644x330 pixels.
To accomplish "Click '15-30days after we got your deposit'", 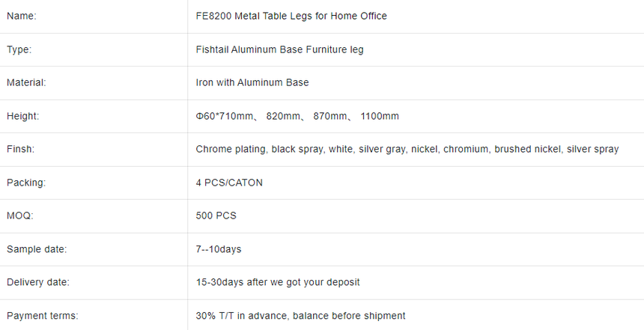I will coord(278,282).
